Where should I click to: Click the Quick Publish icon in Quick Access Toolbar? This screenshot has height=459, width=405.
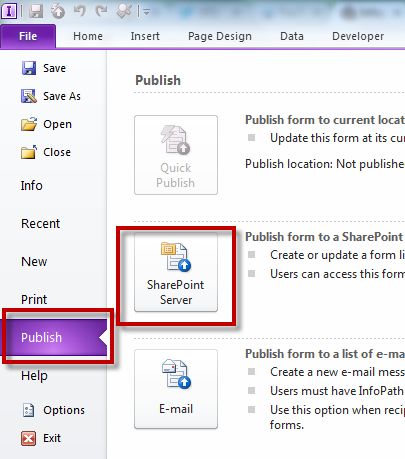(x=58, y=12)
